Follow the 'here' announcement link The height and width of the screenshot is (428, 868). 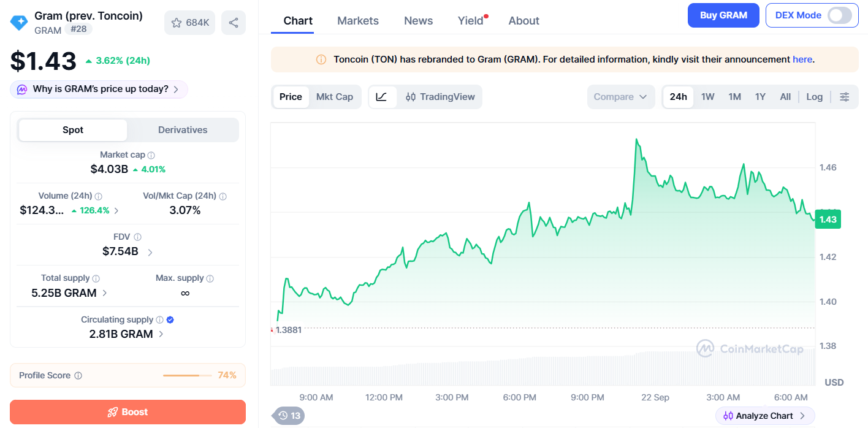pos(802,59)
